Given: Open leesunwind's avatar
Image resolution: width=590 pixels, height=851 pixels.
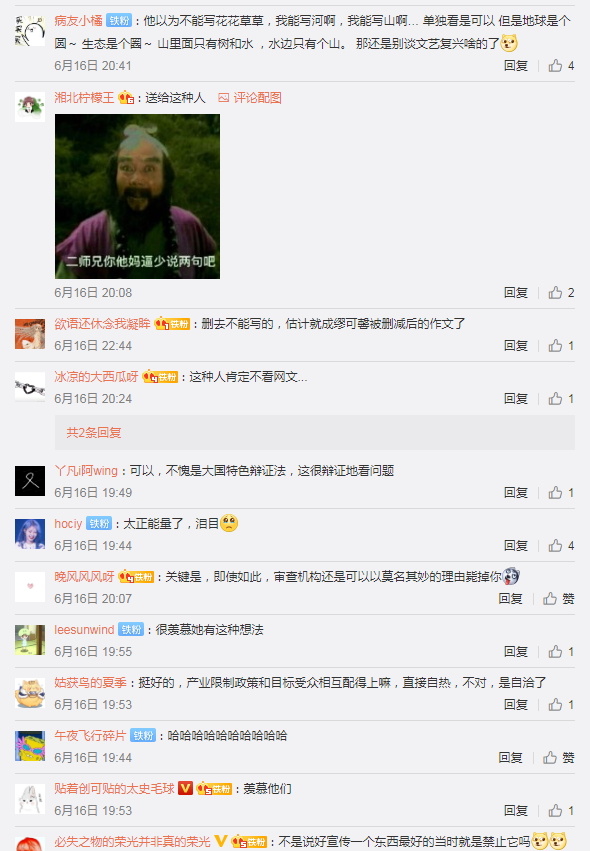Looking at the screenshot, I should [x=30, y=640].
